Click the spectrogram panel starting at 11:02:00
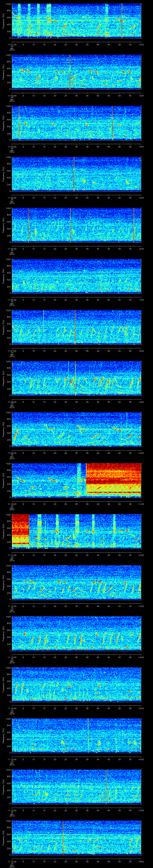Viewport: 153px width, 868px height. pos(77,72)
